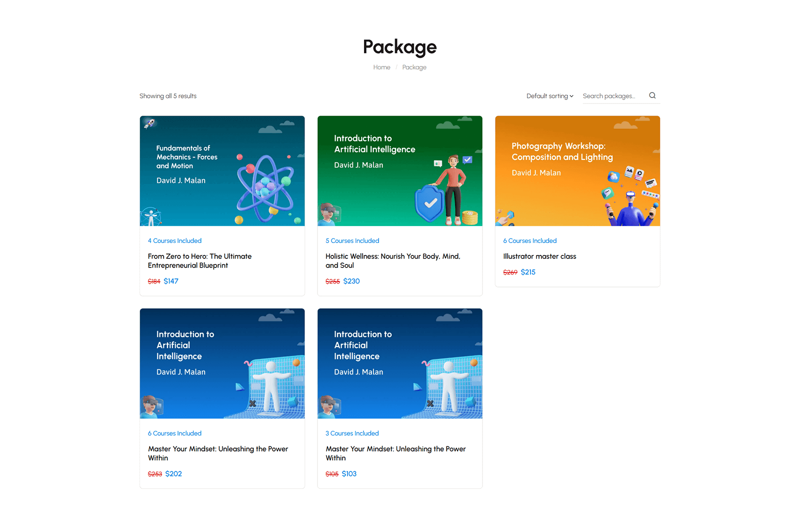Screen dimensions: 800x532
Task: Click the 5 Courses Included label
Action: click(x=352, y=241)
